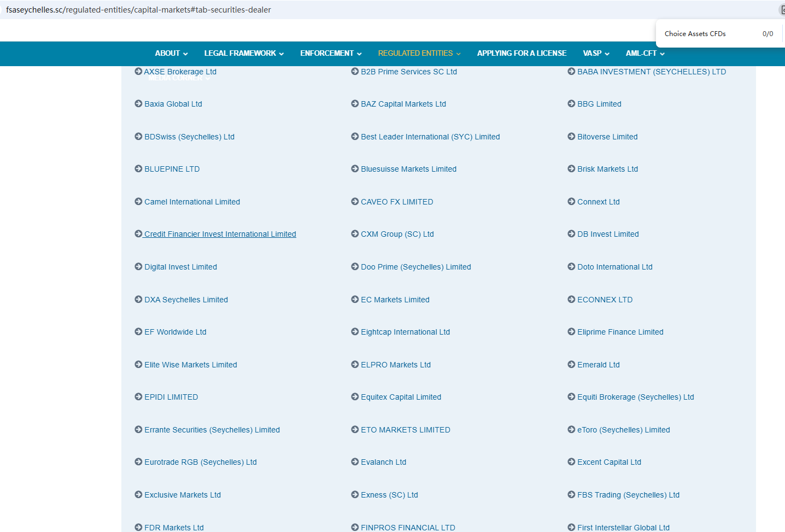Open Eurotrade RGB (Seychelles) Ltd

coord(201,462)
